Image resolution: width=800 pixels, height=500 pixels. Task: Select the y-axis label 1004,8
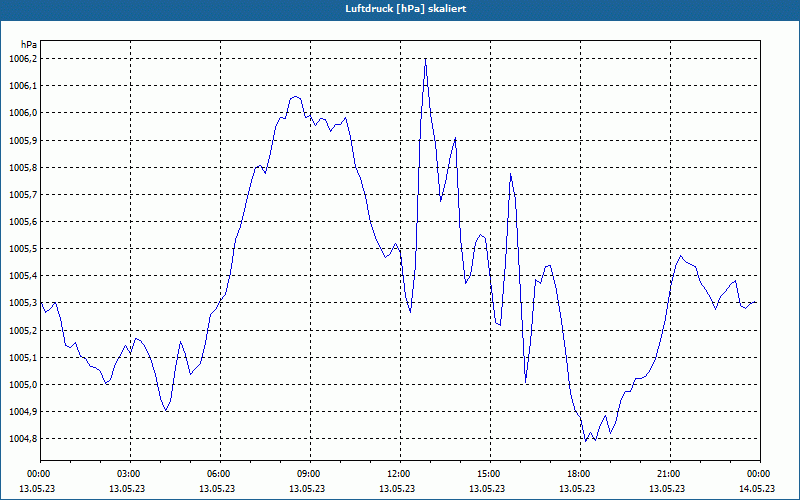(23, 439)
